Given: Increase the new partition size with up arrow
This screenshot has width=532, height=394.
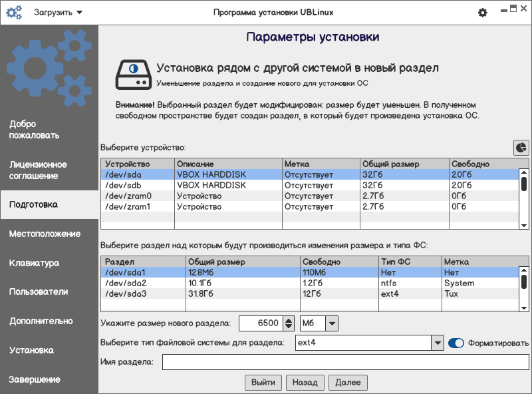Looking at the screenshot, I should (x=288, y=320).
